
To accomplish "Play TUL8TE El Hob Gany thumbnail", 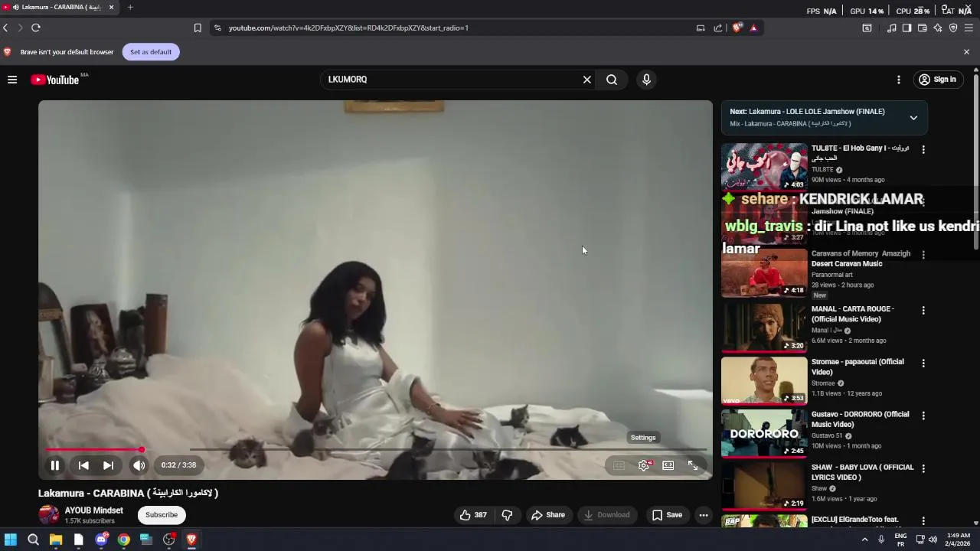I will tap(764, 168).
